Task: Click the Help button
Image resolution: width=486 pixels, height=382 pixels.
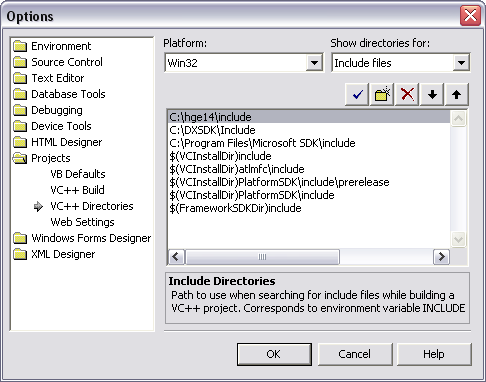Action: pos(434,354)
